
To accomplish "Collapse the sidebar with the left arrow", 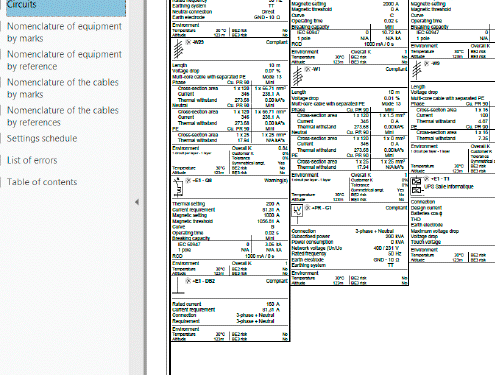I will coord(137,202).
